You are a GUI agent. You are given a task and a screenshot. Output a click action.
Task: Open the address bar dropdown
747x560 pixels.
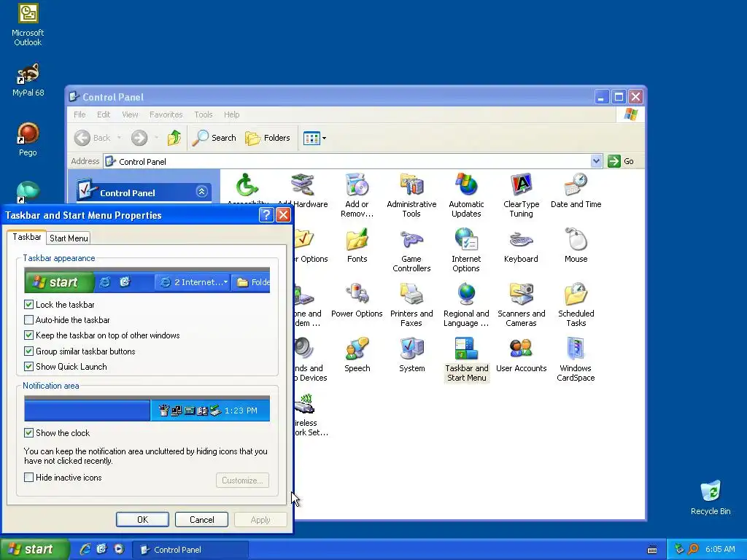tap(596, 161)
